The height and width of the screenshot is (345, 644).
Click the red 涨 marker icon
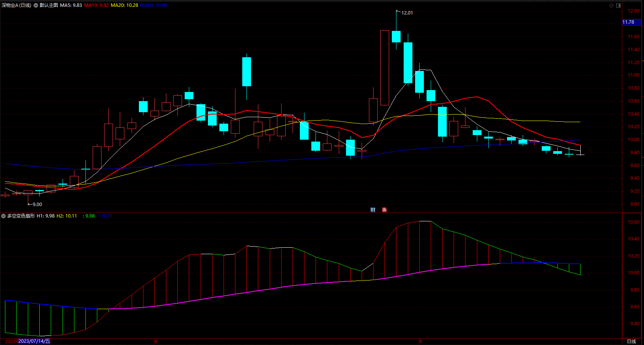coord(384,210)
